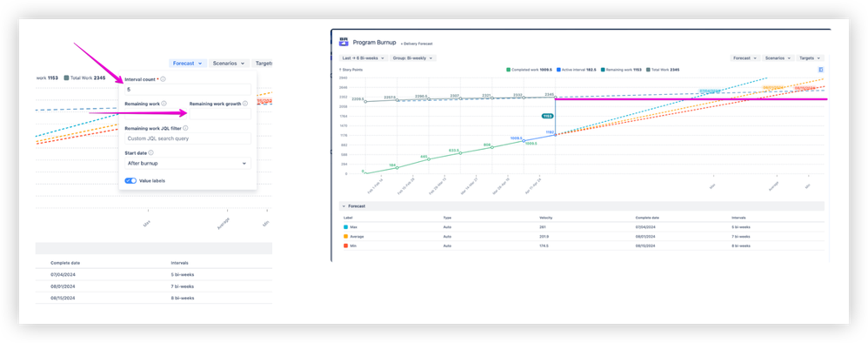Open the Forecast dropdown in Program Burnup
This screenshot has width=868, height=343.
[x=744, y=57]
